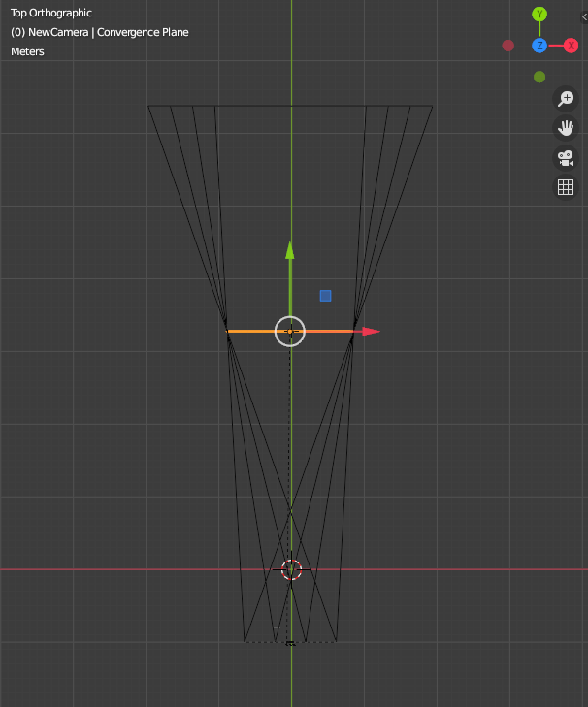Click the pan hand viewport button
Image resolution: width=588 pixels, height=707 pixels.
point(566,128)
